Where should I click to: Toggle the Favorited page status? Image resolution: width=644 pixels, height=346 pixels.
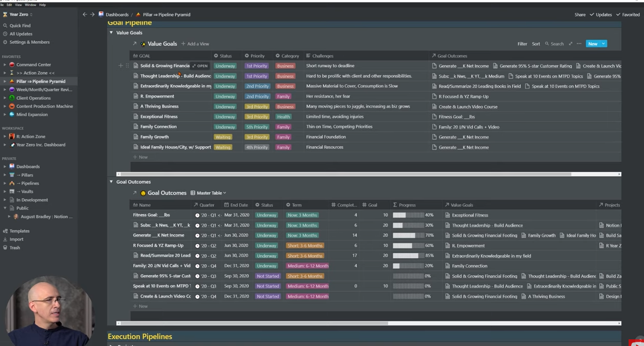pyautogui.click(x=628, y=14)
